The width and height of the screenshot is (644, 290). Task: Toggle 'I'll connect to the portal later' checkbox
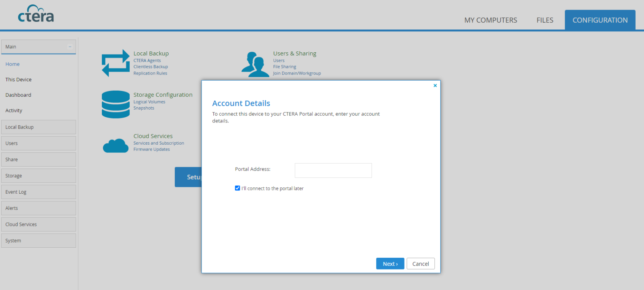237,188
